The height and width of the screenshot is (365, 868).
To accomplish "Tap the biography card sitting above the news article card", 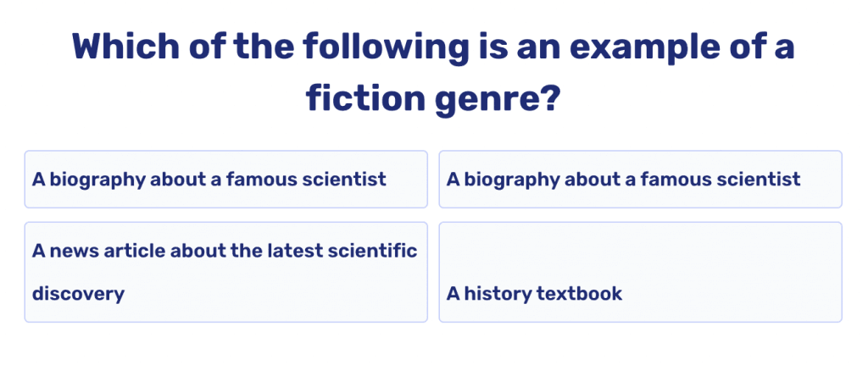I will pos(225,180).
